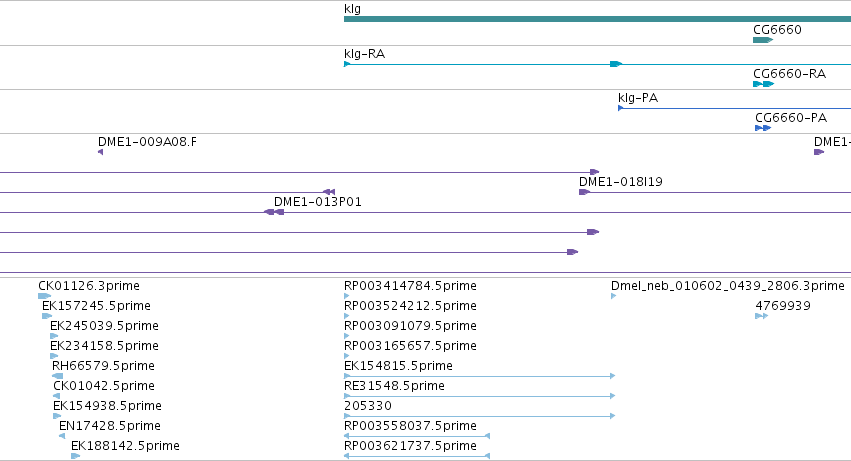Click the CG6660 gene arrow glyph
This screenshot has width=851, height=461.
(763, 40)
